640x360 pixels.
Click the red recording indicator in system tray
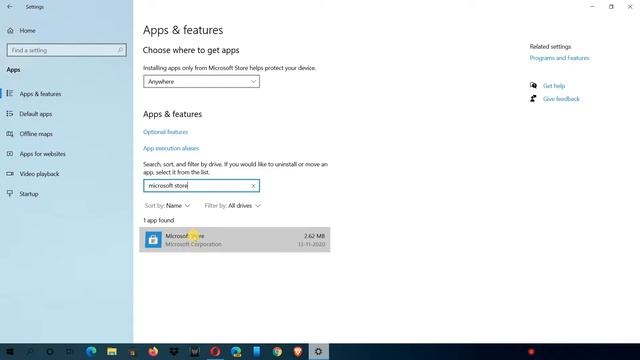point(531,351)
